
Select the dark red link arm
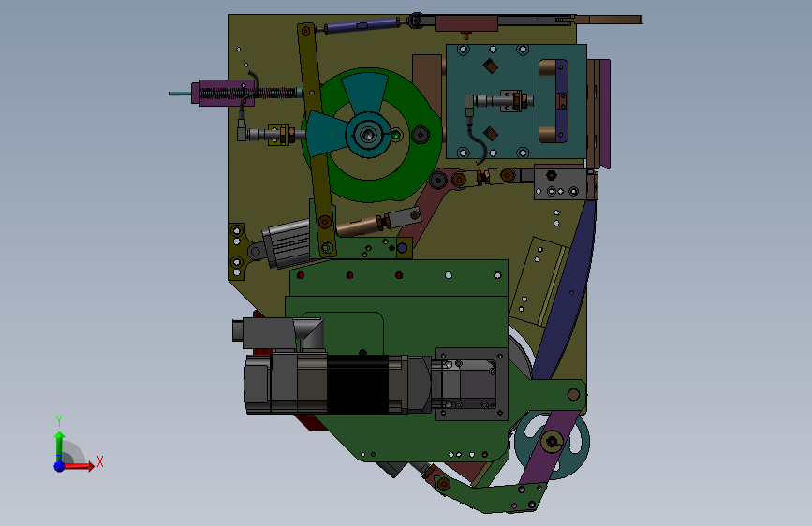433,204
